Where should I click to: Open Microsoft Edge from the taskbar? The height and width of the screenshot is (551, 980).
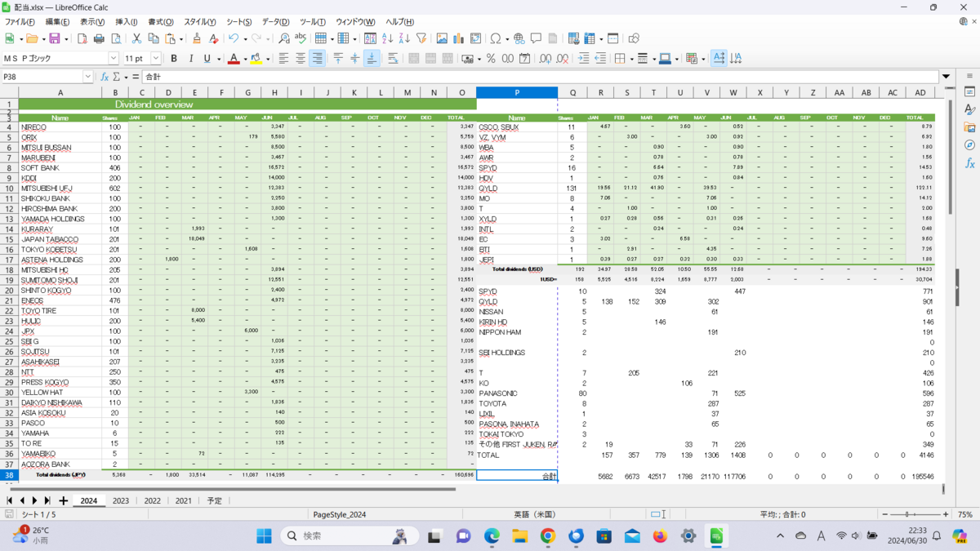(x=492, y=536)
